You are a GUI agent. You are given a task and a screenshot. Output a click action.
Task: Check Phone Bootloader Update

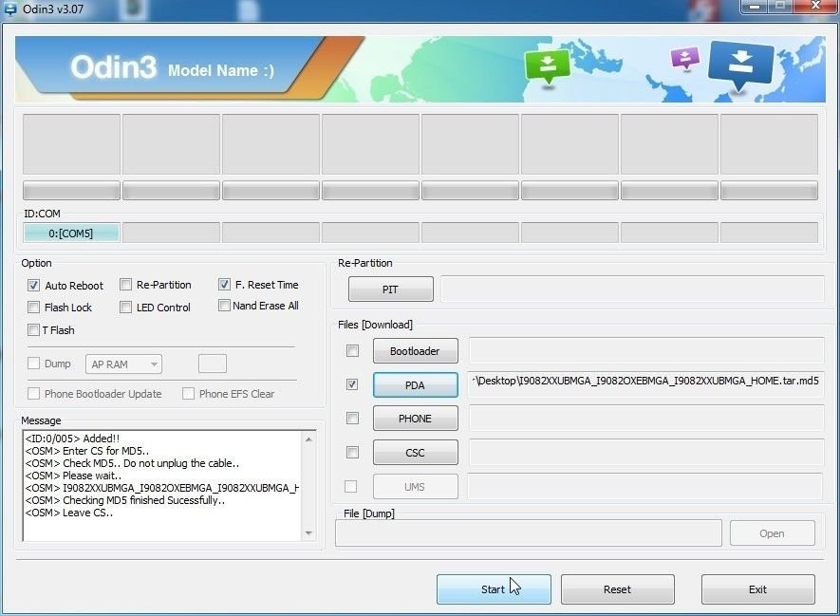tap(33, 394)
